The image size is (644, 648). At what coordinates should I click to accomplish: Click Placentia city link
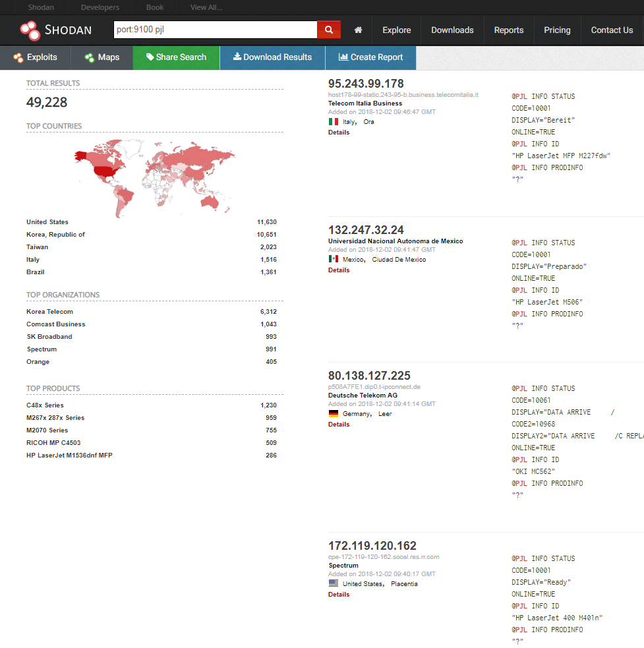[x=404, y=584]
